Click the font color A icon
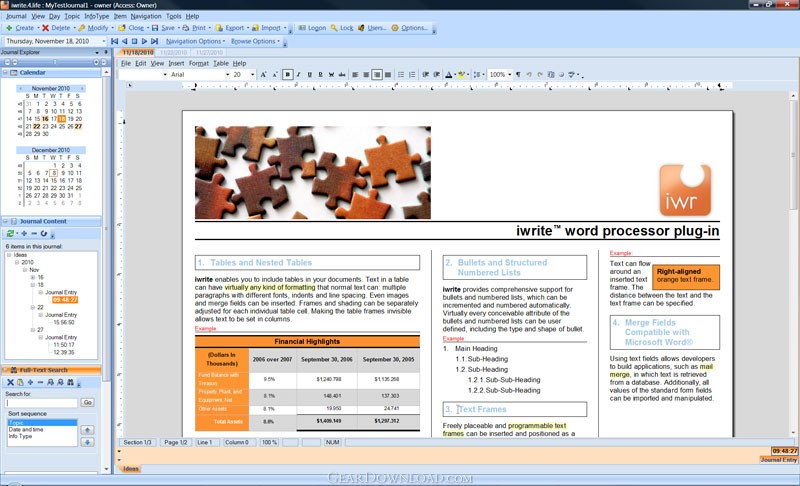The height and width of the screenshot is (486, 800). pos(448,75)
